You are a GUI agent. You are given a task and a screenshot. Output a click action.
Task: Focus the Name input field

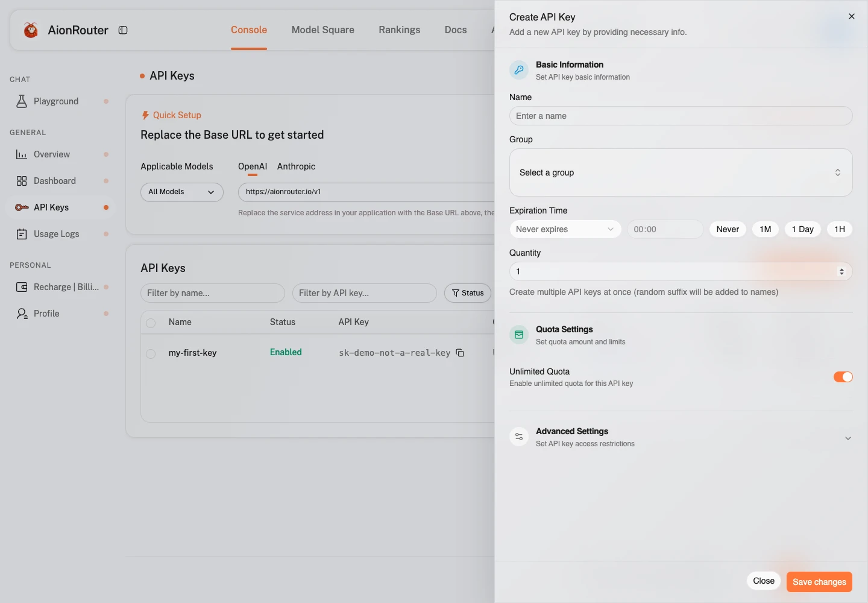tap(681, 116)
